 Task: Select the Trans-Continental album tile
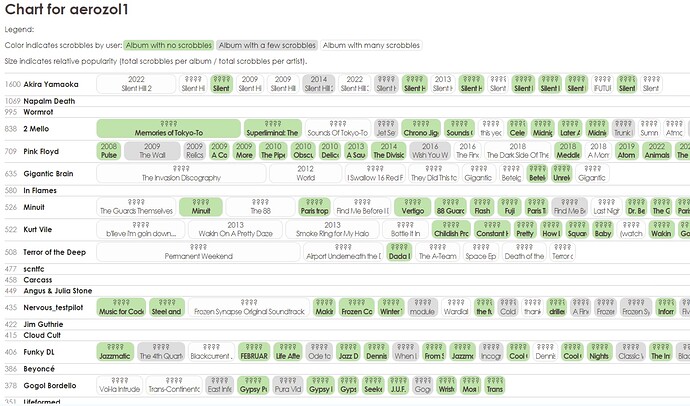174,385
